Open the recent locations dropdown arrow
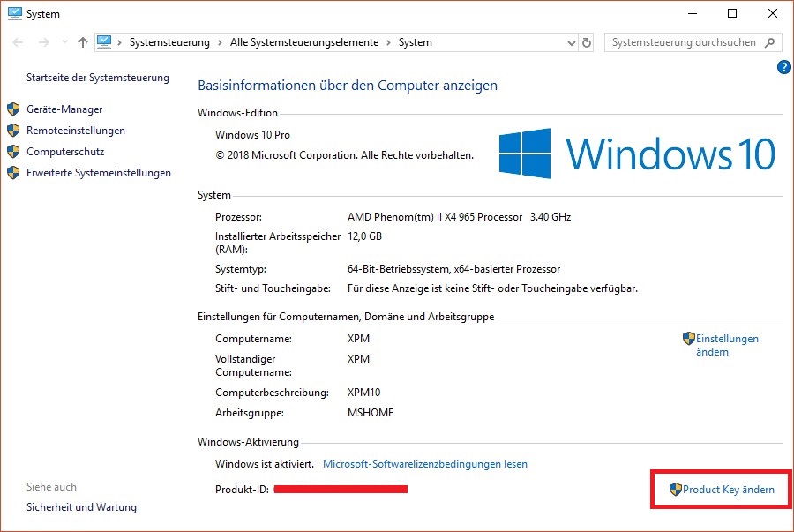 pos(64,42)
